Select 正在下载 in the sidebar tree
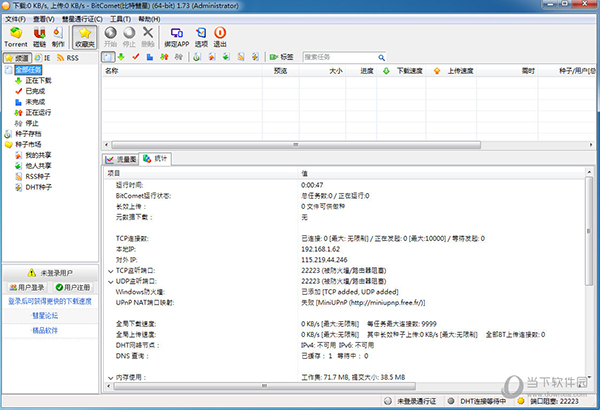Screen dimensions: 600x410 point(38,80)
